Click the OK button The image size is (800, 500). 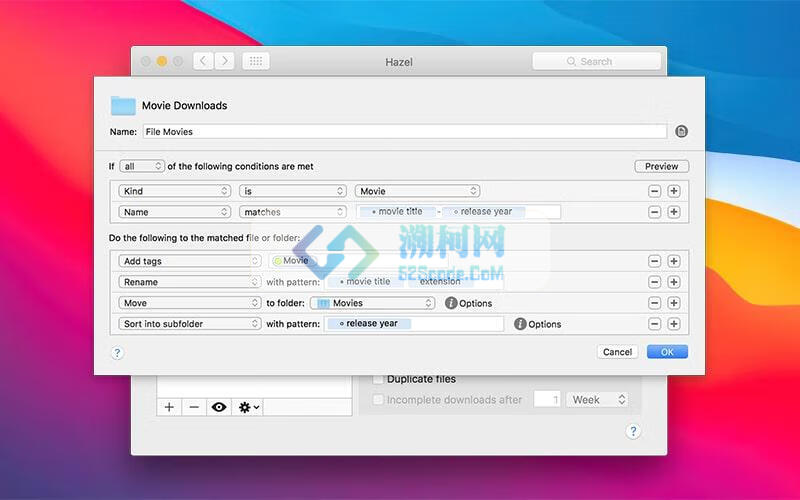point(667,352)
